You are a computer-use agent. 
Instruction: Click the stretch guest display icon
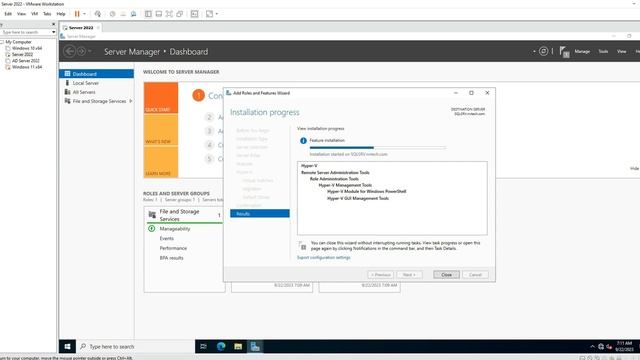209,14
